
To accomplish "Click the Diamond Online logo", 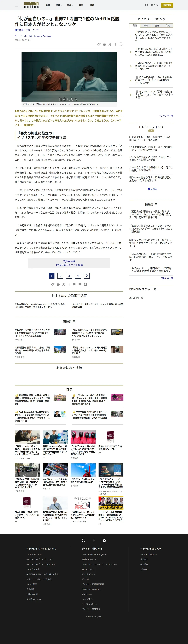I will (31, 5).
